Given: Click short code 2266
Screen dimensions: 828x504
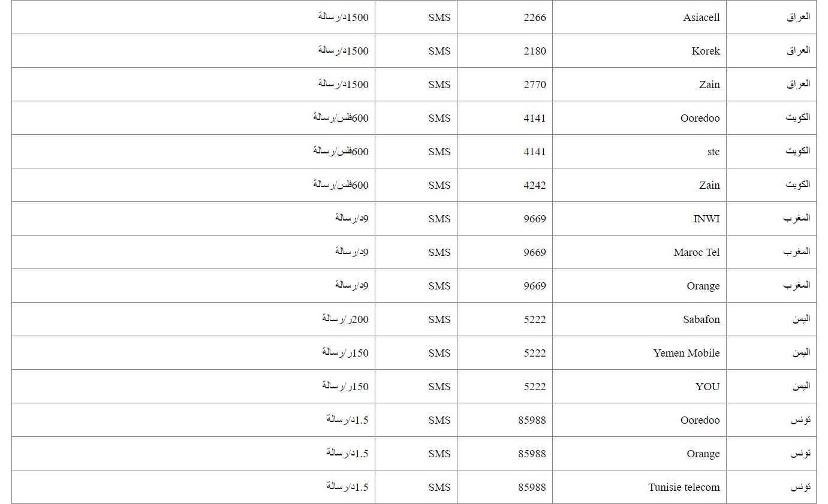Looking at the screenshot, I should pyautogui.click(x=534, y=17).
